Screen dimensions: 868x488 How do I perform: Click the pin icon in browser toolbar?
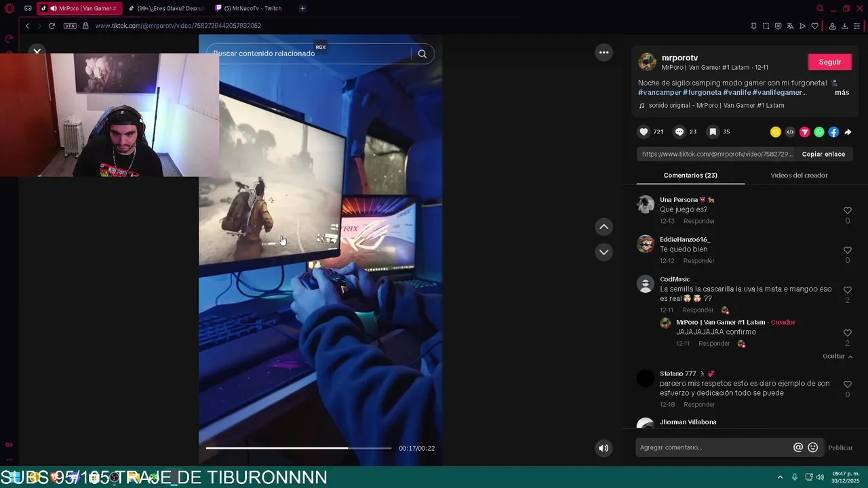click(753, 26)
